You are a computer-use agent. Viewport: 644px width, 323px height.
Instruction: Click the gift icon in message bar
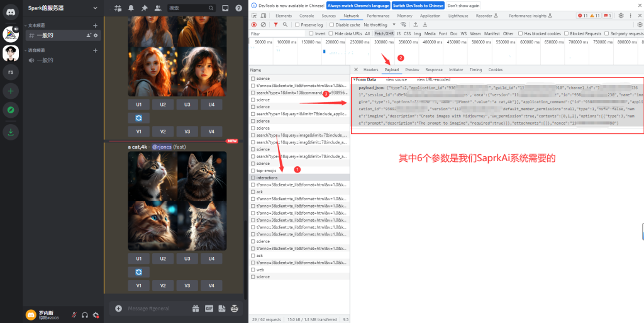coord(196,309)
